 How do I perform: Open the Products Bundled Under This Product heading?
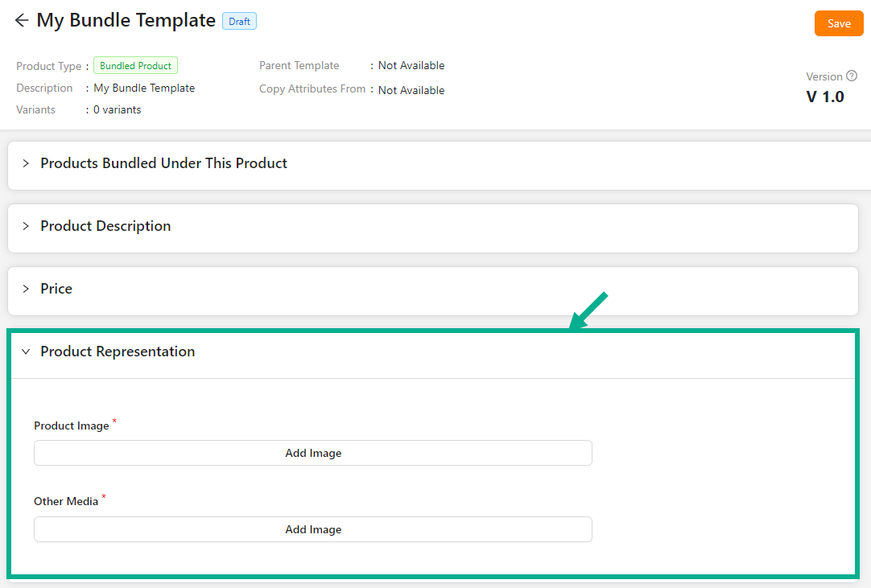pos(163,163)
